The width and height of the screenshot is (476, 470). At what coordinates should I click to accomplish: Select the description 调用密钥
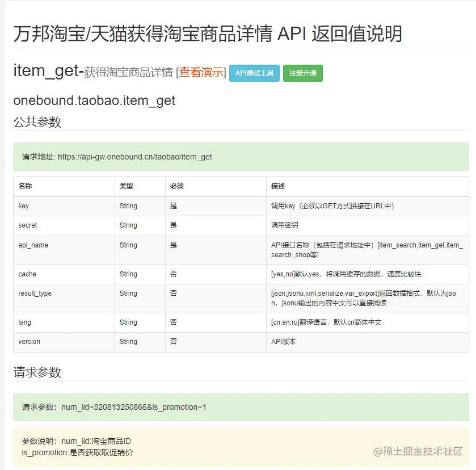click(x=284, y=225)
